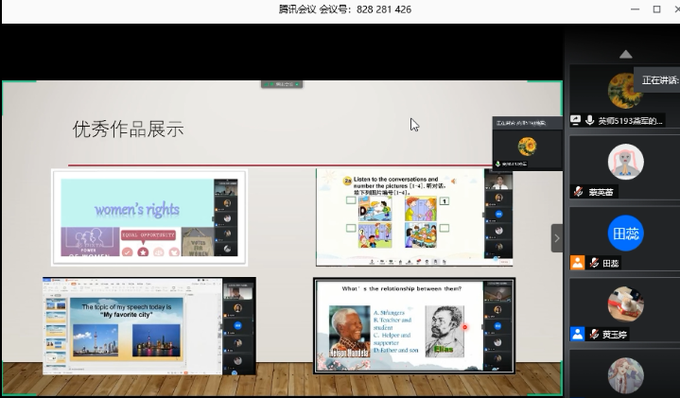Screen dimensions: 680x398
Task: Click the screen-sharing icon on the first participant
Action: pos(575,120)
